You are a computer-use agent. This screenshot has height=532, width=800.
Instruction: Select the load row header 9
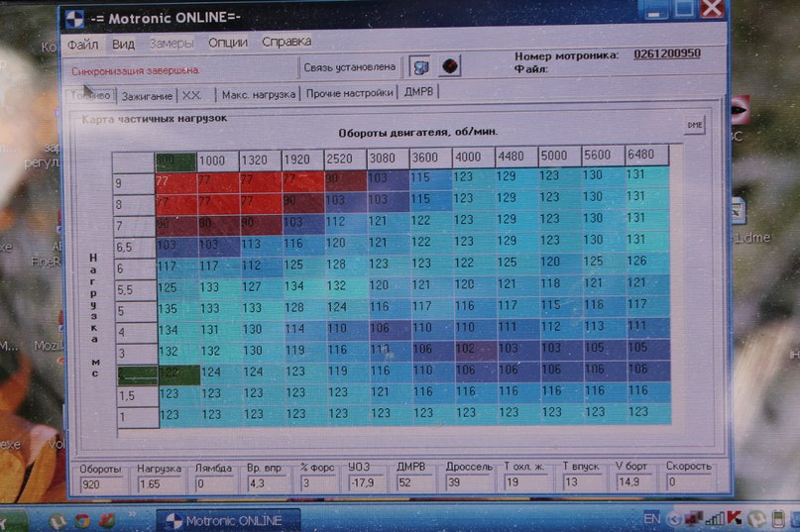134,183
